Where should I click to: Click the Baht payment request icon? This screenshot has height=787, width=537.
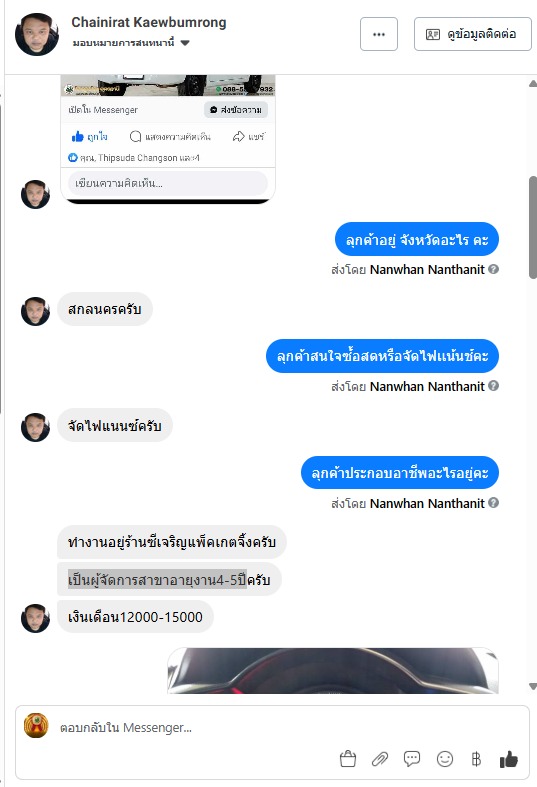476,758
